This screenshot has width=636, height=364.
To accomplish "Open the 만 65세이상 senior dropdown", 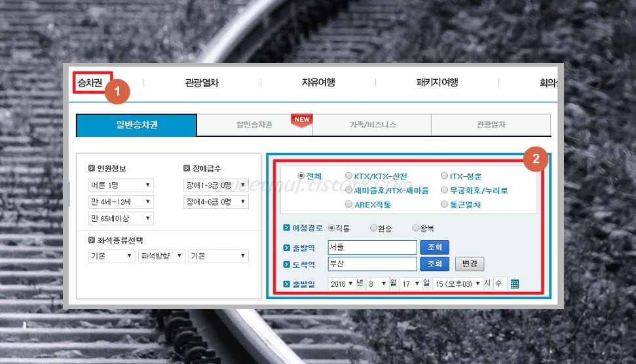I will (121, 219).
